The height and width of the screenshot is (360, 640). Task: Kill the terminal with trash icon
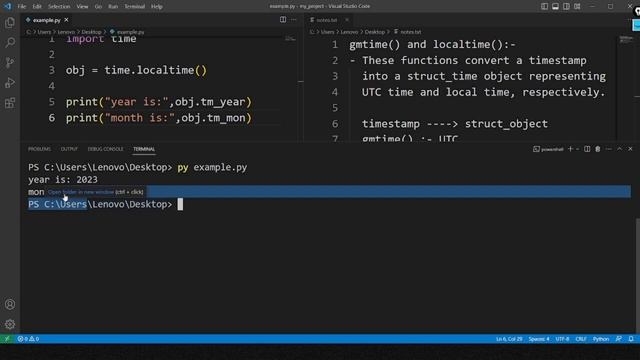pyautogui.click(x=598, y=149)
